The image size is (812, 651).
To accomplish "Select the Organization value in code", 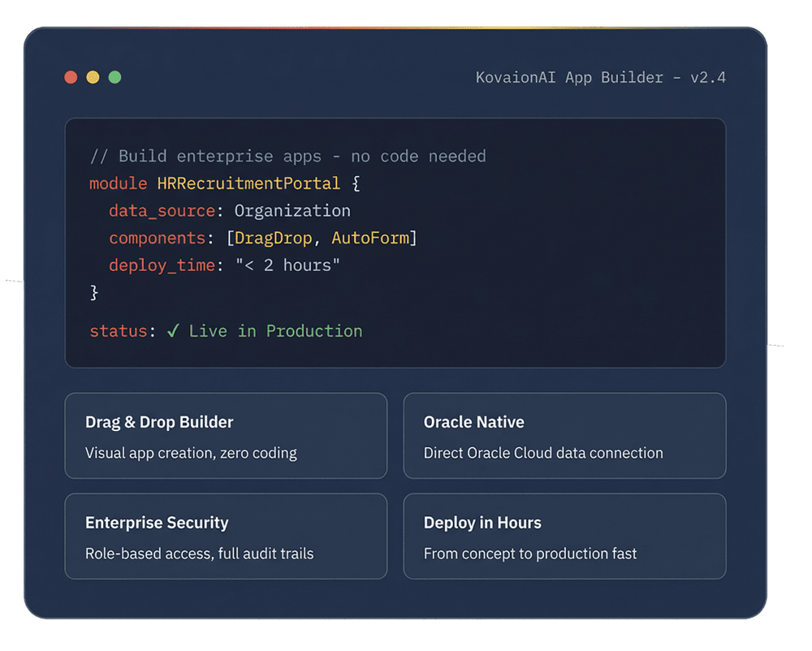I will (x=292, y=211).
